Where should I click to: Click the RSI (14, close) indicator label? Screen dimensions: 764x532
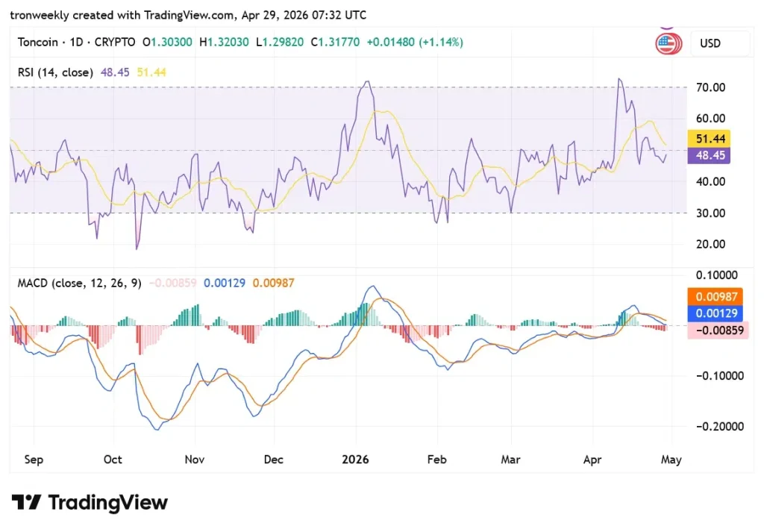[x=55, y=72]
